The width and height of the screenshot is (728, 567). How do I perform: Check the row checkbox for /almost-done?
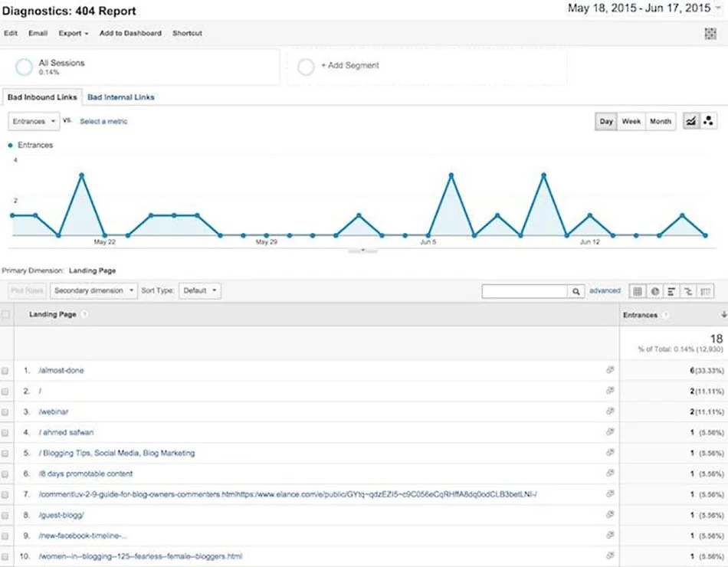click(7, 370)
